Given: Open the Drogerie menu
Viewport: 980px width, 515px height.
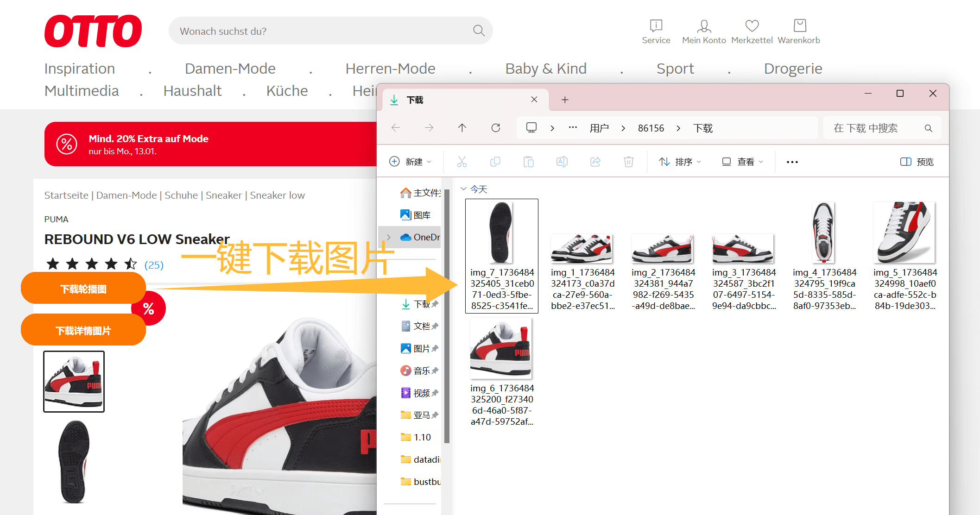Looking at the screenshot, I should pyautogui.click(x=793, y=69).
